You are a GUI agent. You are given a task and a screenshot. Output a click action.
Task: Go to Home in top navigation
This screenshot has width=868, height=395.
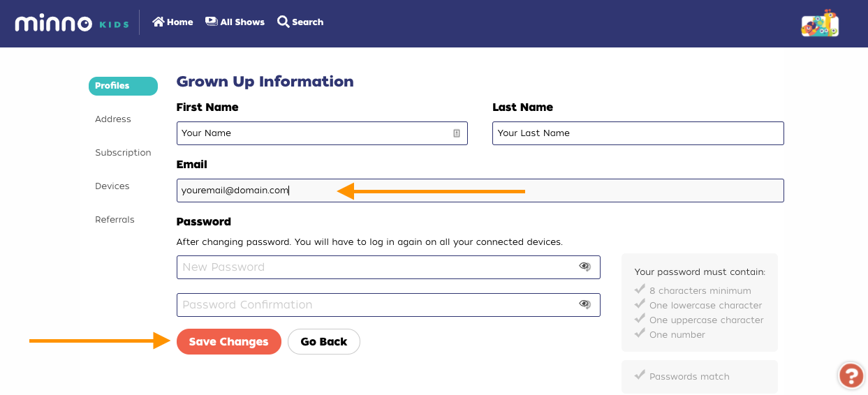coord(172,22)
